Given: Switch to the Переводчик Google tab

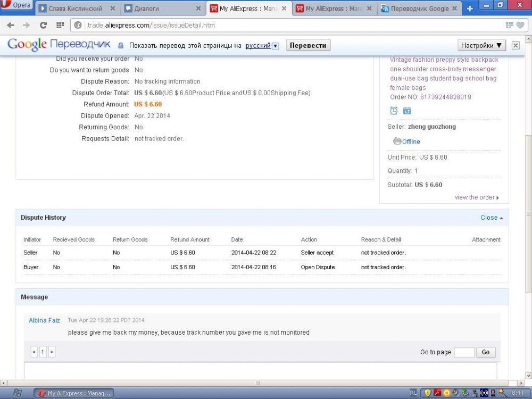Looking at the screenshot, I should coord(418,9).
